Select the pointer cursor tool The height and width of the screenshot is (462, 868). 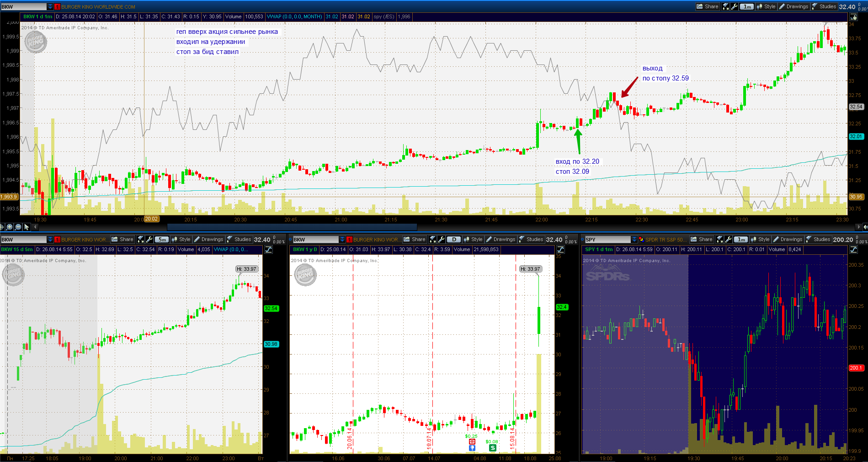click(x=27, y=227)
